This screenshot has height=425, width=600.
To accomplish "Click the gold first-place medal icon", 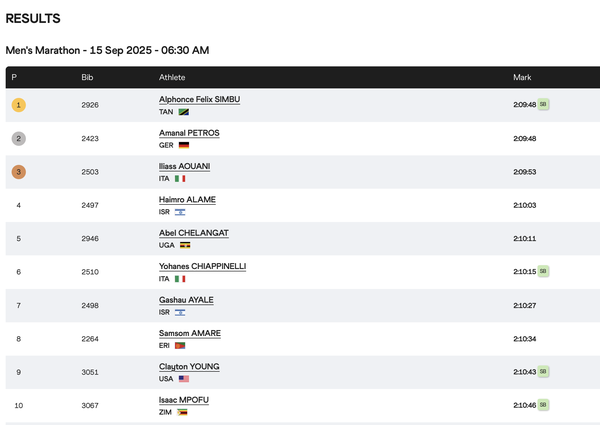I will (x=18, y=105).
